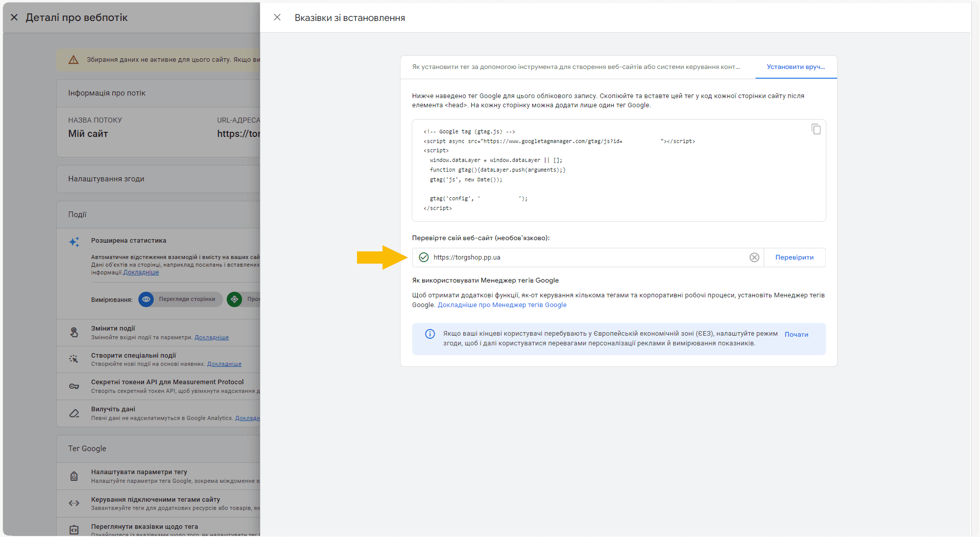Click the Розширена статистика title

[x=129, y=241]
